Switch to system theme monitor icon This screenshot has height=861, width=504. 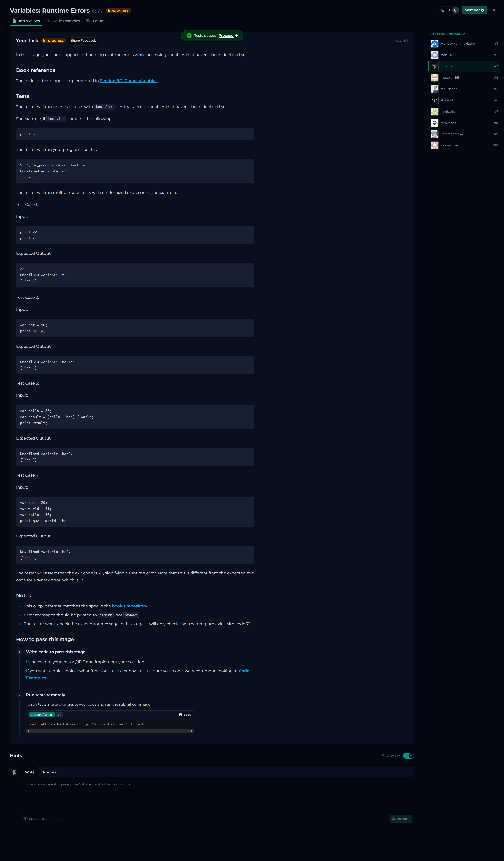point(443,10)
